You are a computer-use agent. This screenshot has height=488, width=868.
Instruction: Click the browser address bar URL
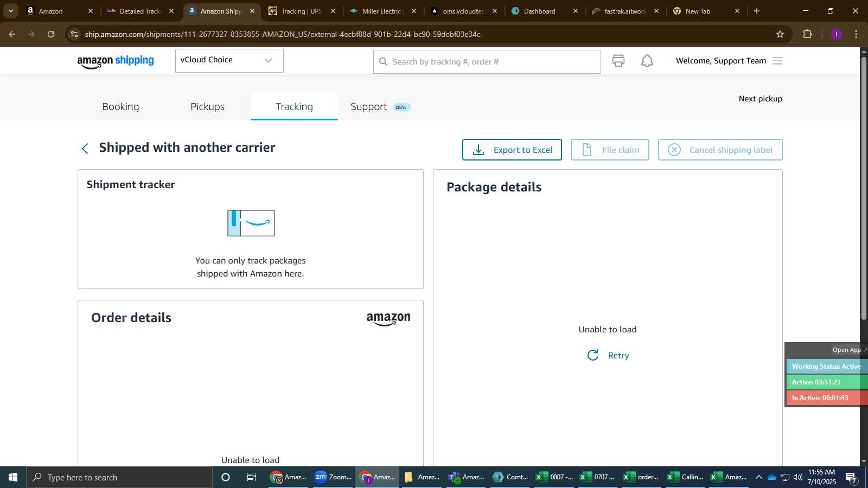click(283, 34)
